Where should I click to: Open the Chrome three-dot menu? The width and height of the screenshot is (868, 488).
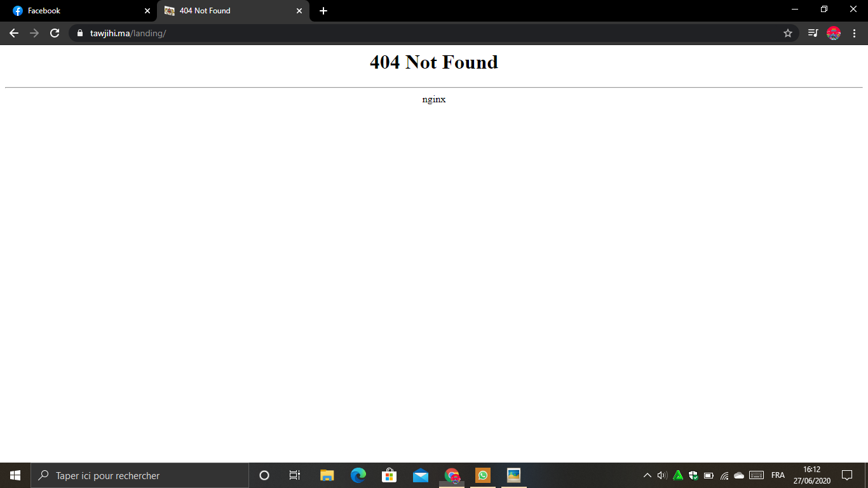click(x=855, y=33)
